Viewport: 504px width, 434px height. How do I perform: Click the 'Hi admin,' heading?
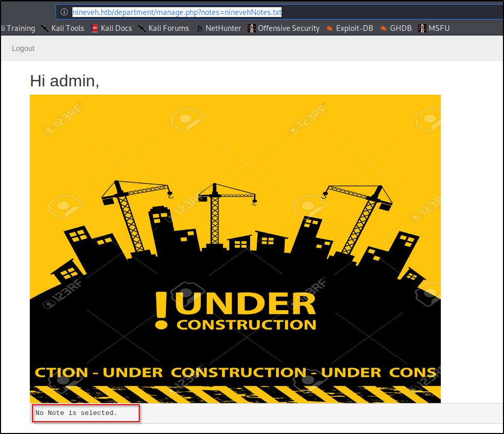point(65,81)
